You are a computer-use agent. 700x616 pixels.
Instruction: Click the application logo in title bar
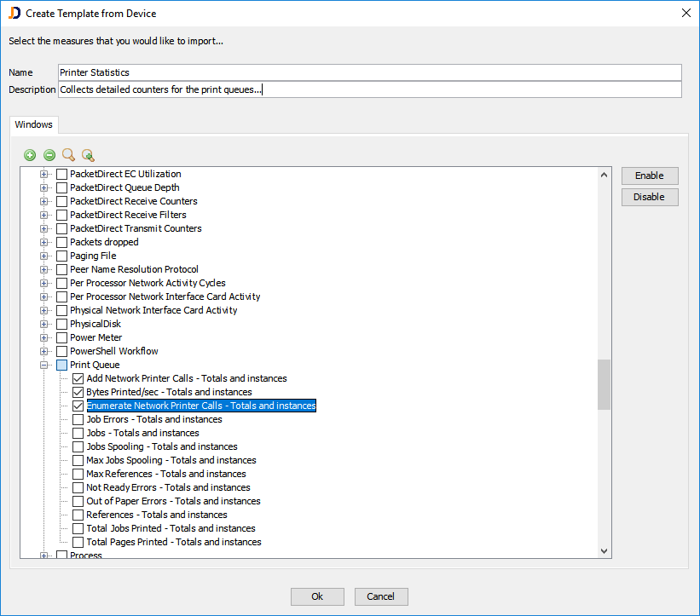coord(13,13)
